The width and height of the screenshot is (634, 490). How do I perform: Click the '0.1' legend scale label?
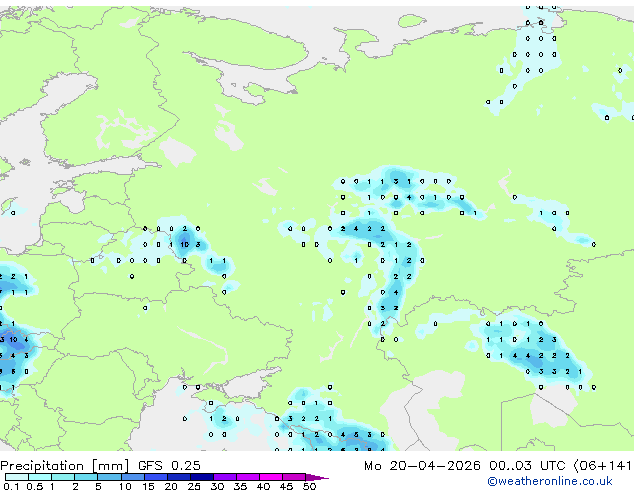11,486
